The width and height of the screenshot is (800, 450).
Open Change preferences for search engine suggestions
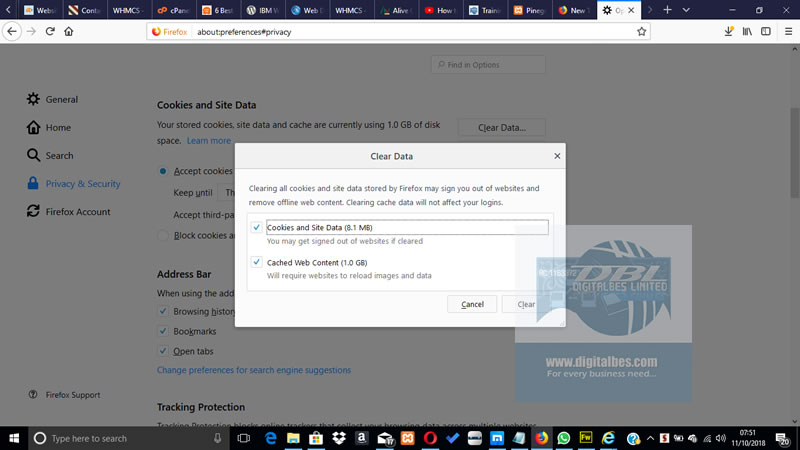tap(254, 370)
